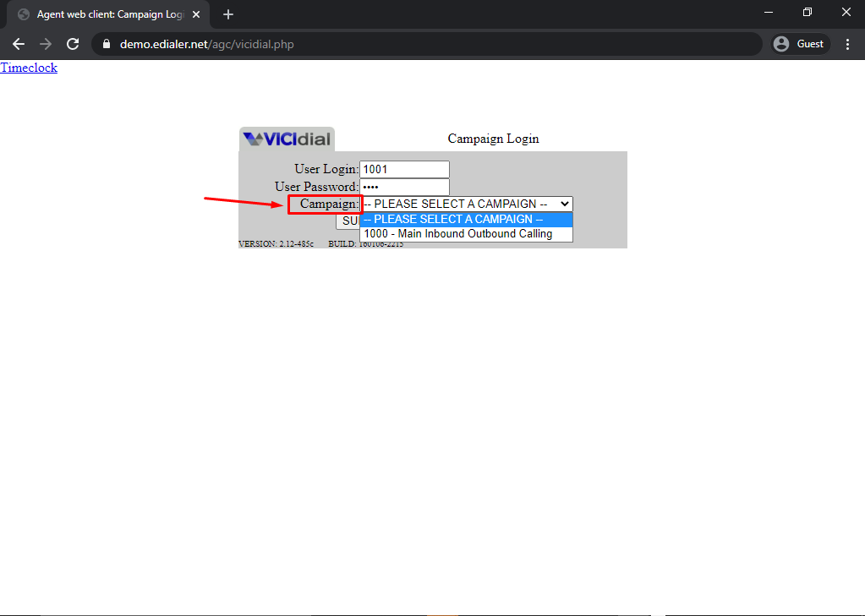Choose '1000 - Main Inbound Outbound Calling'
The width and height of the screenshot is (865, 616).
pos(466,234)
